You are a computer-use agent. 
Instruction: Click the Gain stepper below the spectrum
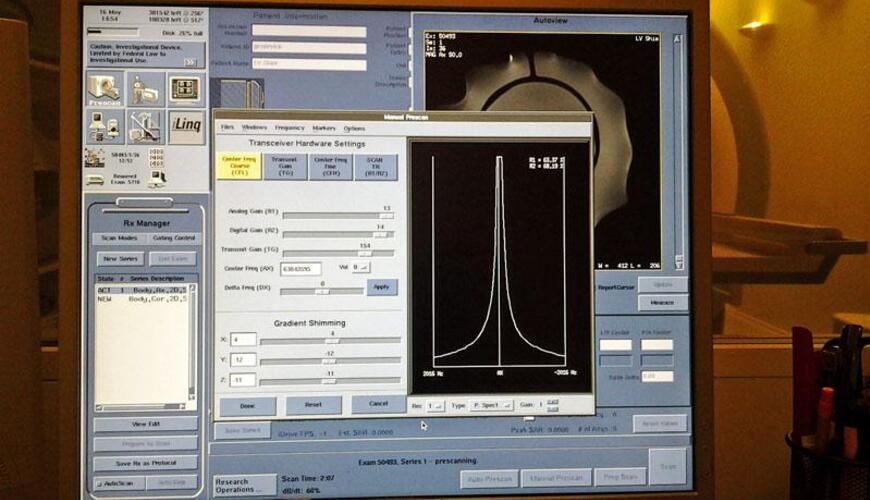coord(552,405)
